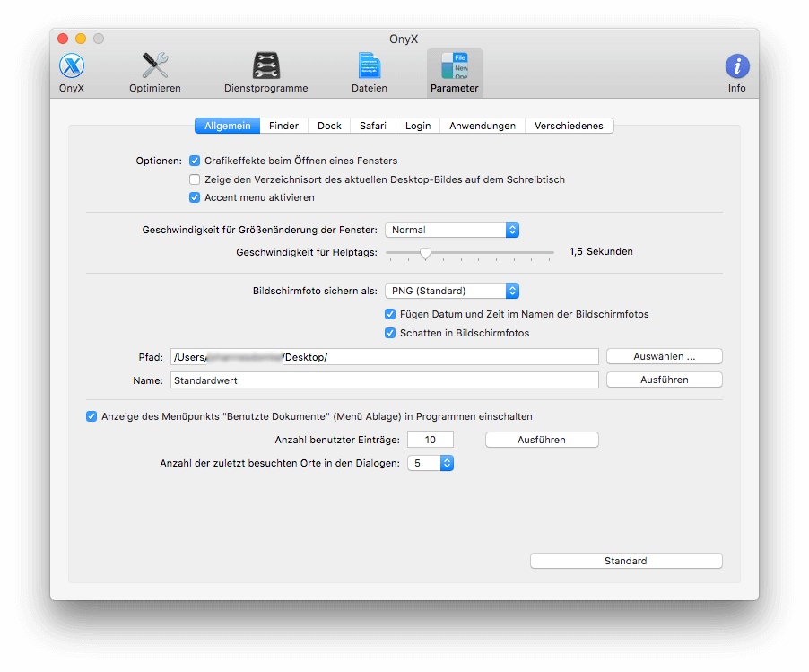Open the zuletzt besuchten Orte count dropdown
809x672 pixels.
coord(431,464)
